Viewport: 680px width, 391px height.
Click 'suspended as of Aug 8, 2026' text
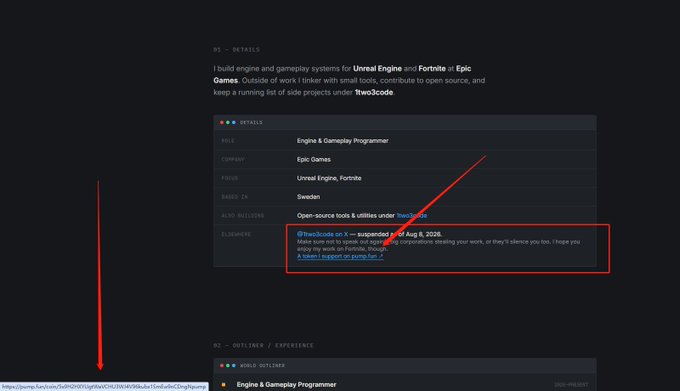click(x=399, y=234)
